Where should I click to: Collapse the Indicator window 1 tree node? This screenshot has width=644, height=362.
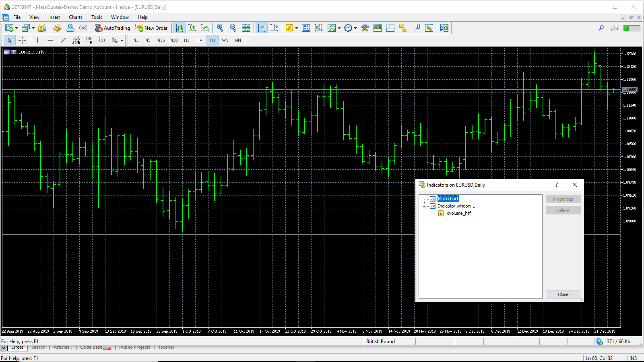[424, 206]
